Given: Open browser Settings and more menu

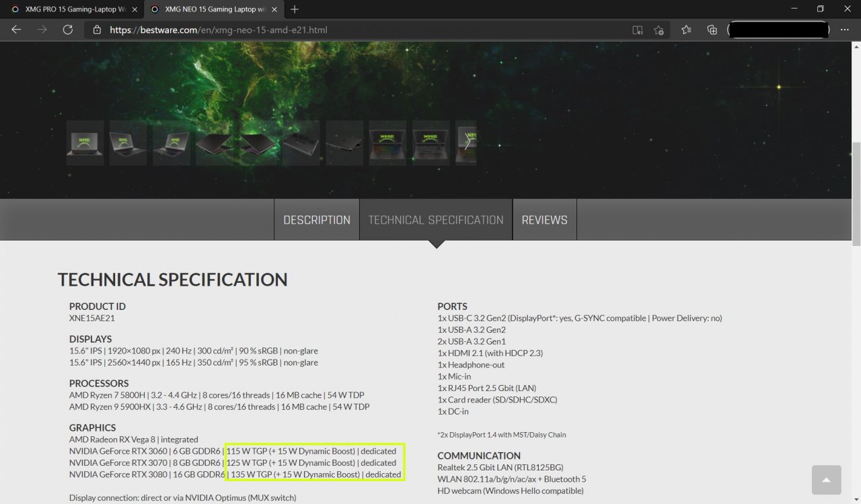Looking at the screenshot, I should click(845, 30).
